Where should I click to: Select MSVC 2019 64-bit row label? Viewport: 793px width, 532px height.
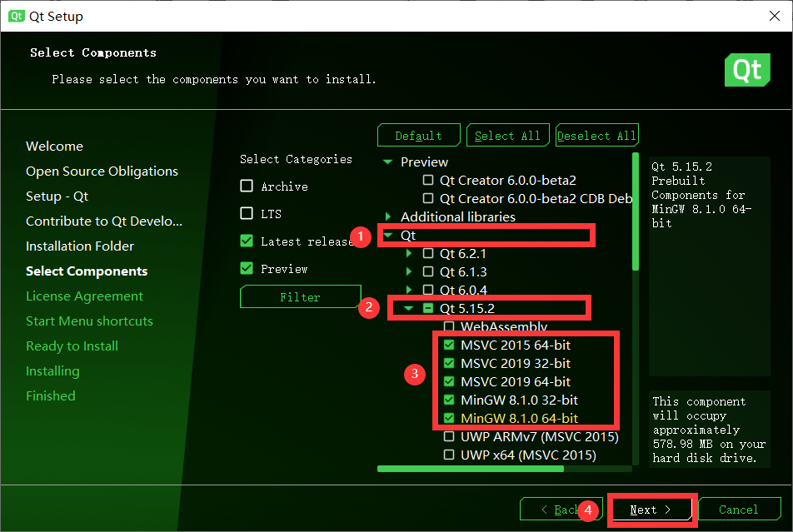pyautogui.click(x=516, y=381)
